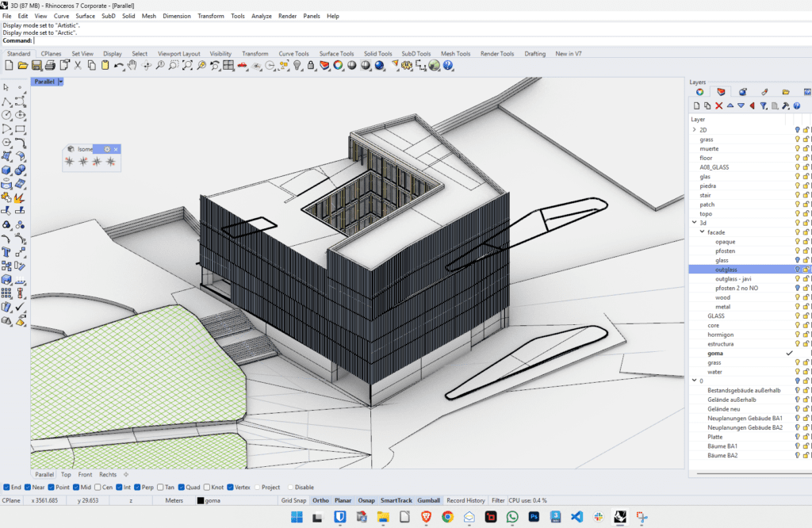This screenshot has width=812, height=528.
Task: Collapse the facade layer tree
Action: tap(700, 231)
